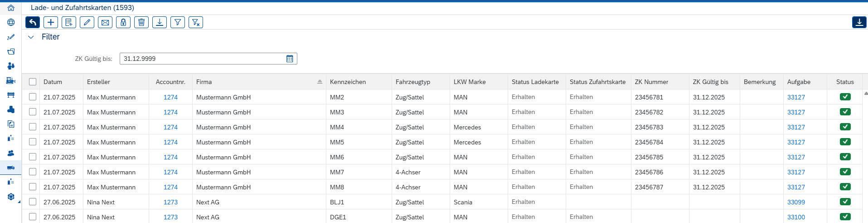The height and width of the screenshot is (223, 868).
Task: Click the funnel filter icon
Action: click(178, 22)
